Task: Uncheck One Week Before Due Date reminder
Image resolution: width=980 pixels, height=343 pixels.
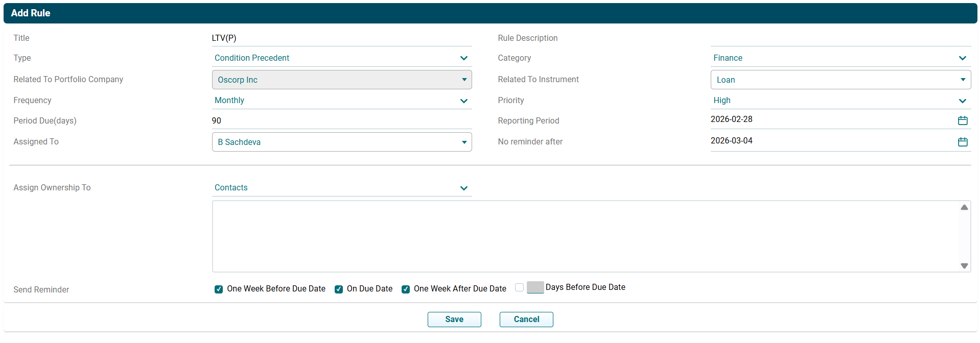Action: click(x=219, y=289)
